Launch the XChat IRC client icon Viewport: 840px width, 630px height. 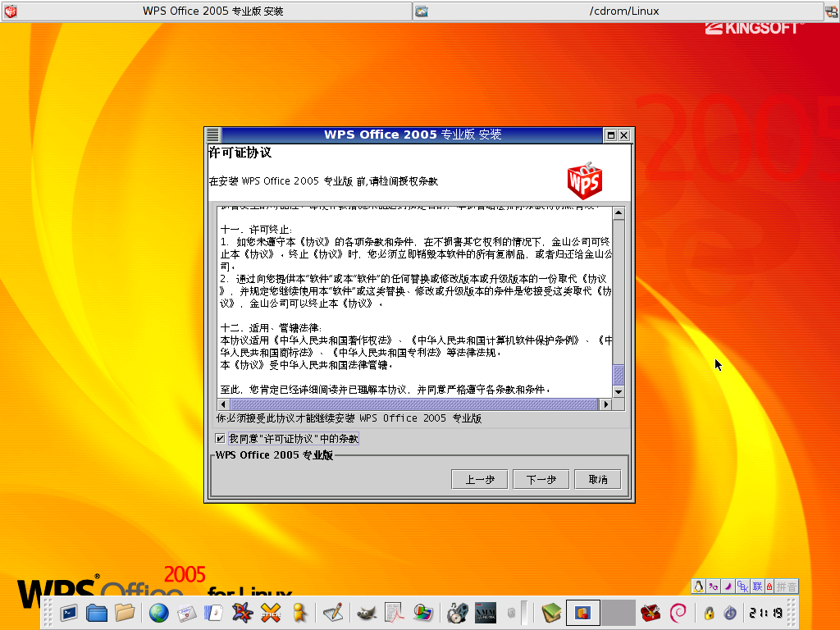[x=271, y=612]
